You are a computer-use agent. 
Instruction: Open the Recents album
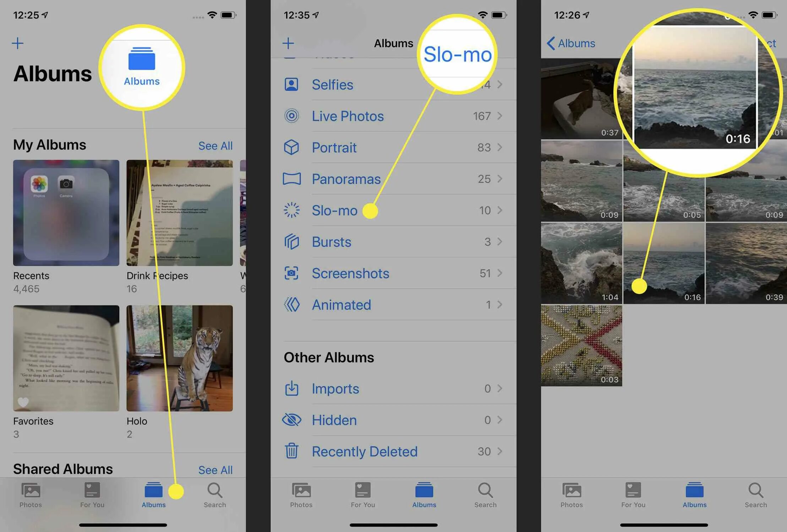[x=63, y=212]
